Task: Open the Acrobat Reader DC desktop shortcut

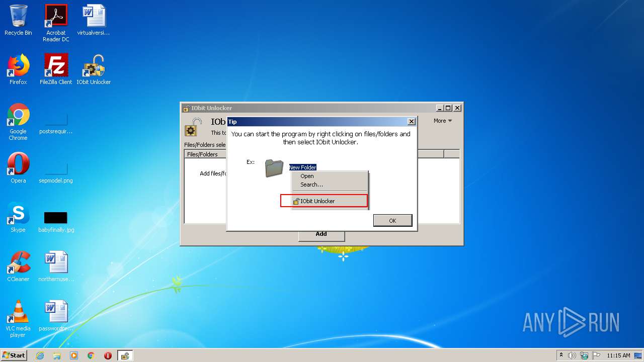Action: [56, 24]
